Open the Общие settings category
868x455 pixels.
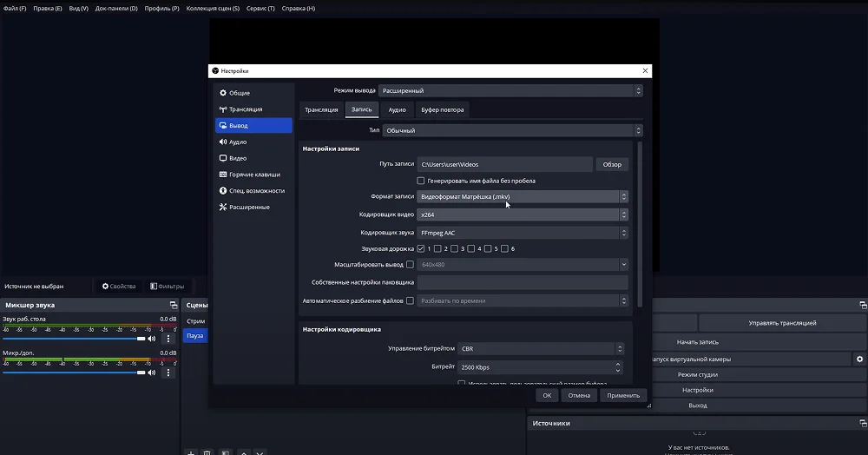coord(239,93)
